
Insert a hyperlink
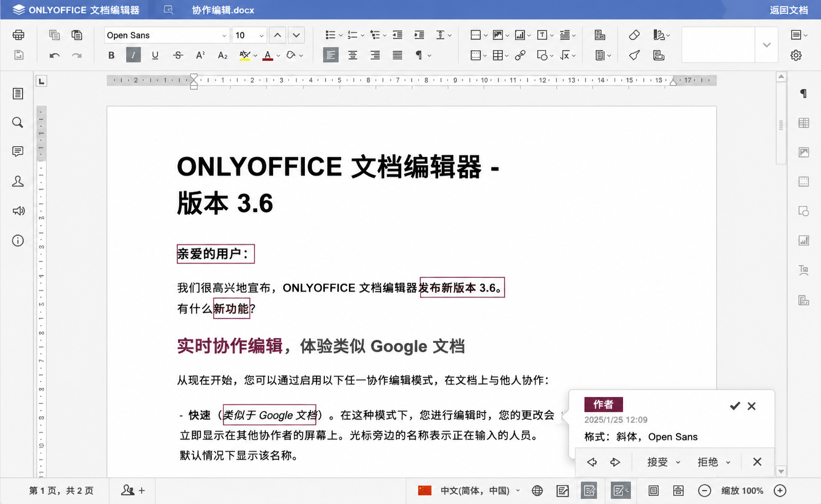tap(520, 55)
